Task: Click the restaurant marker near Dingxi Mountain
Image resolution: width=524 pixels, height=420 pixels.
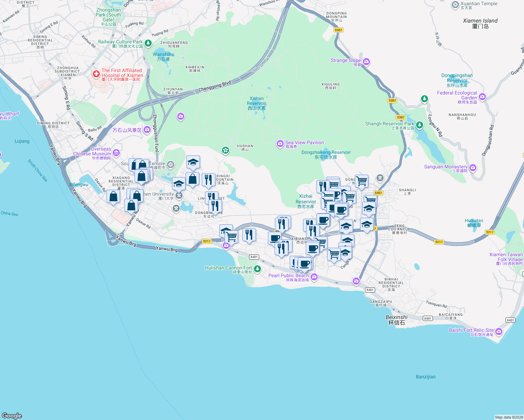Action: pyautogui.click(x=208, y=179)
